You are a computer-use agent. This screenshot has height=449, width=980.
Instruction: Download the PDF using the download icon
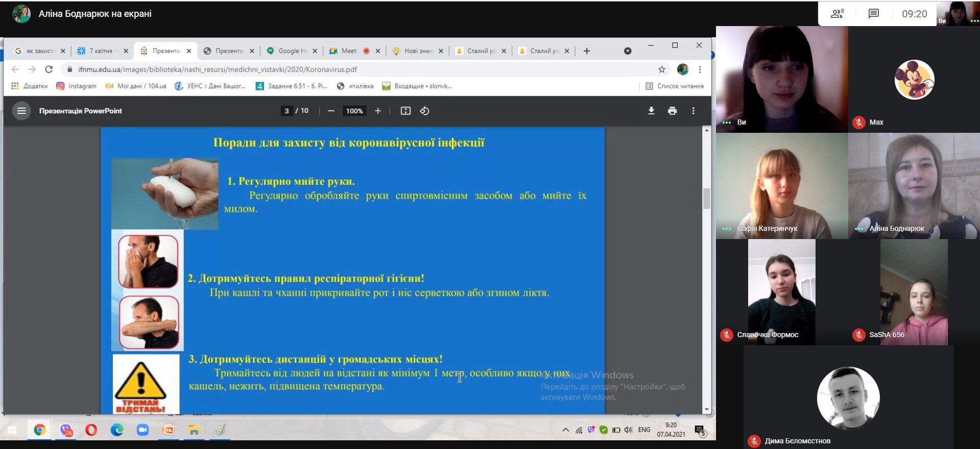[x=651, y=111]
